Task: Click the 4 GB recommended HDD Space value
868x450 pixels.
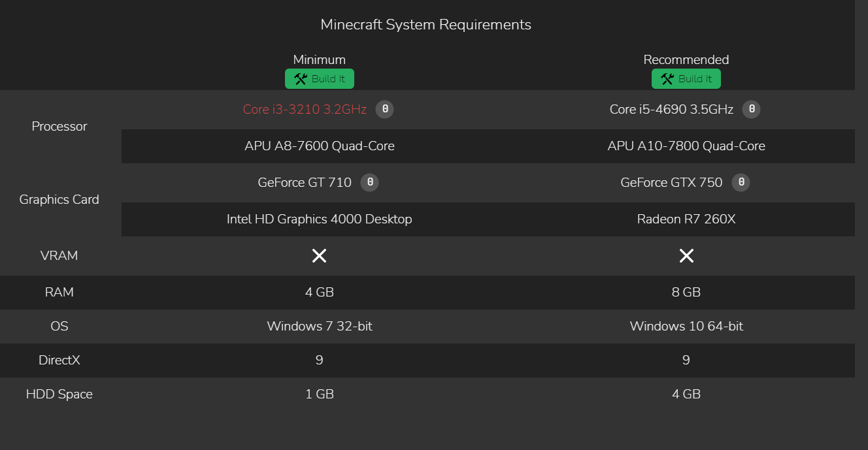Action: coord(686,394)
